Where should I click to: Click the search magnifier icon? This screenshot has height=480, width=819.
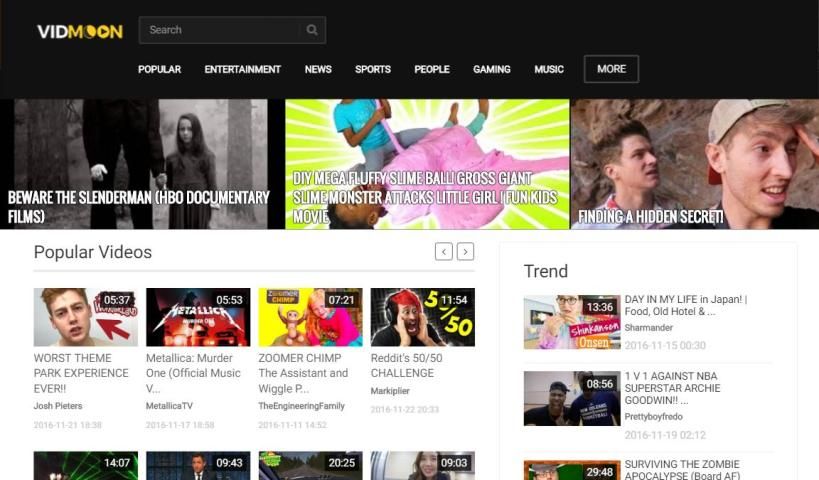coord(312,30)
